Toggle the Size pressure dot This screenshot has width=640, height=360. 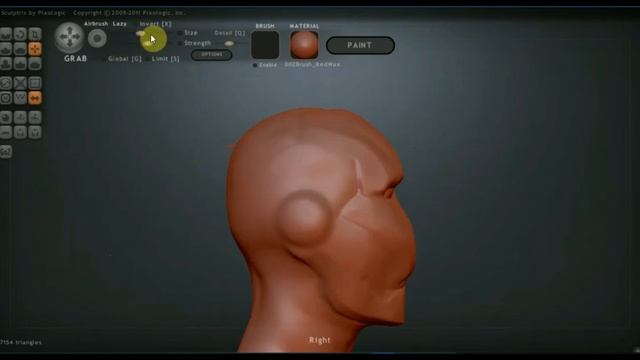(x=180, y=33)
